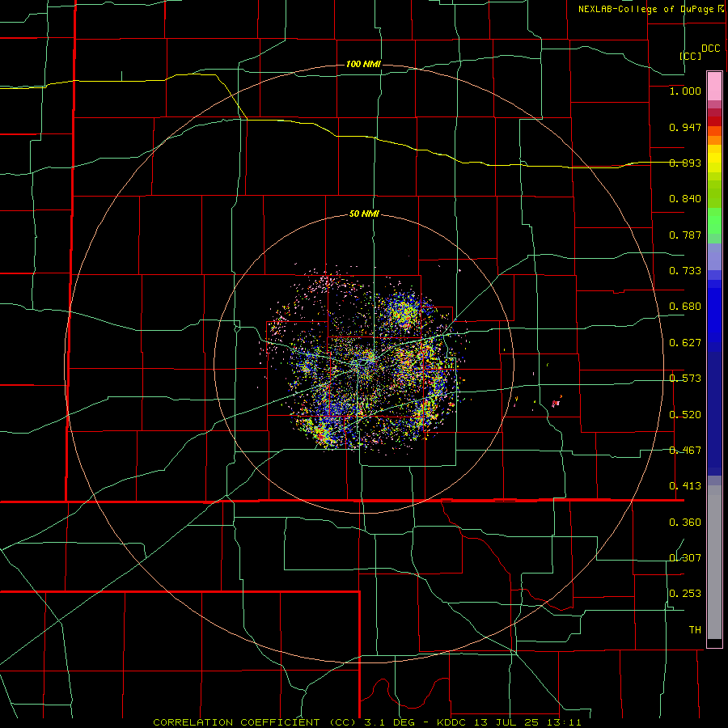The image size is (728, 728).
Task: Click the Correlation Coefficient caption at bottom
Action: (x=366, y=722)
